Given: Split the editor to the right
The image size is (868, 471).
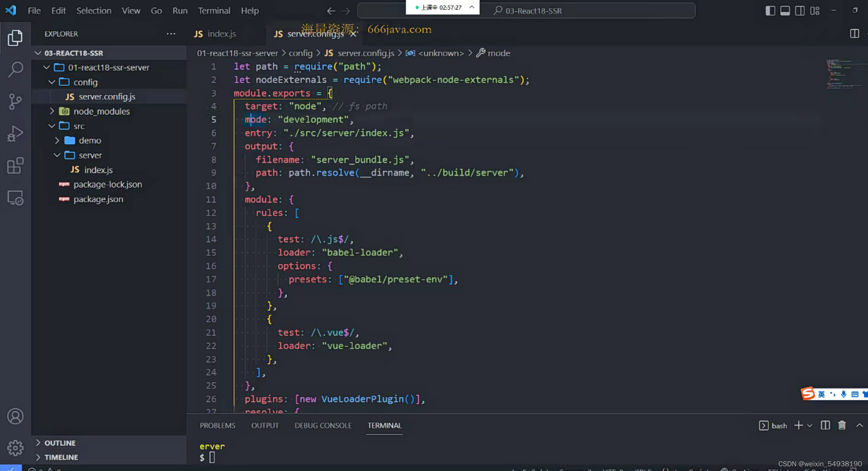Looking at the screenshot, I should [x=854, y=34].
